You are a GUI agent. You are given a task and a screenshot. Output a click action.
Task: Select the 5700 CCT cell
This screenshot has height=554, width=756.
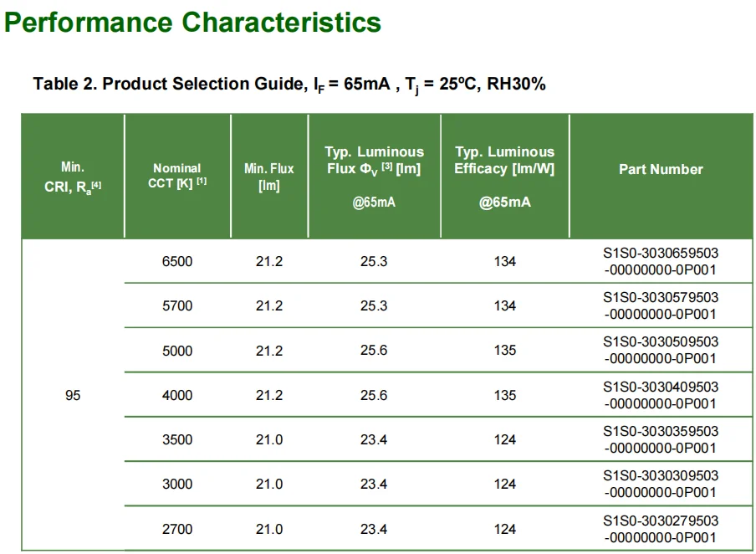[x=177, y=305]
